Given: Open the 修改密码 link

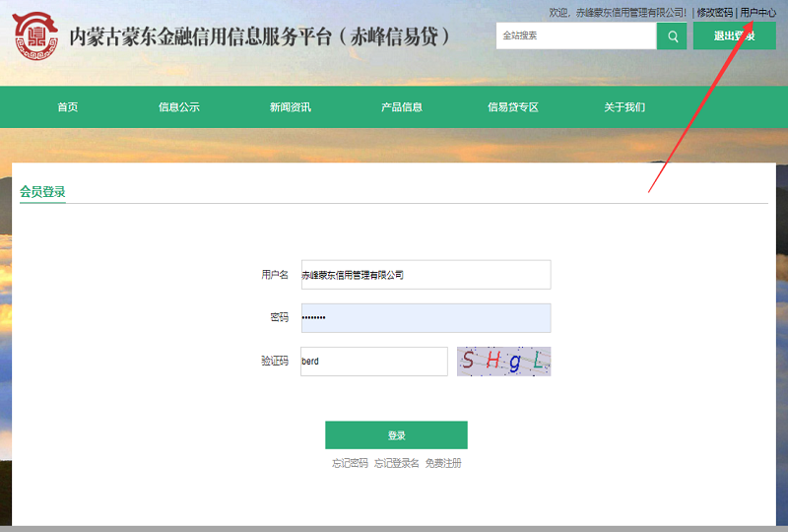Looking at the screenshot, I should pyautogui.click(x=714, y=12).
